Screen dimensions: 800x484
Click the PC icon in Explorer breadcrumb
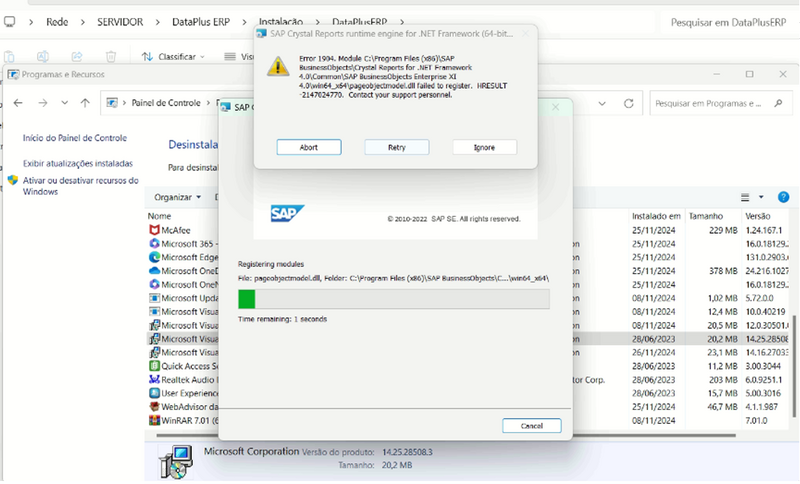(9, 22)
